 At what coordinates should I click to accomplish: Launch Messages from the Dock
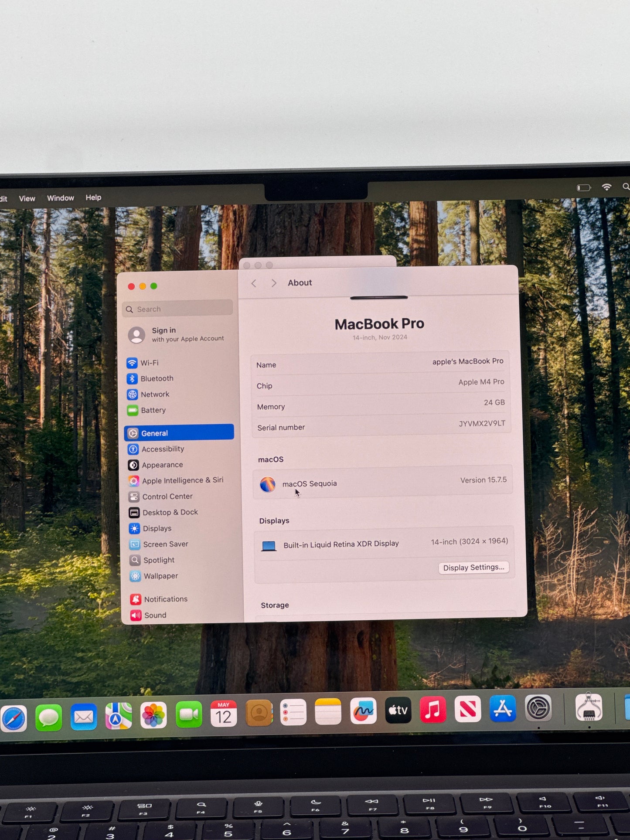[x=48, y=718]
